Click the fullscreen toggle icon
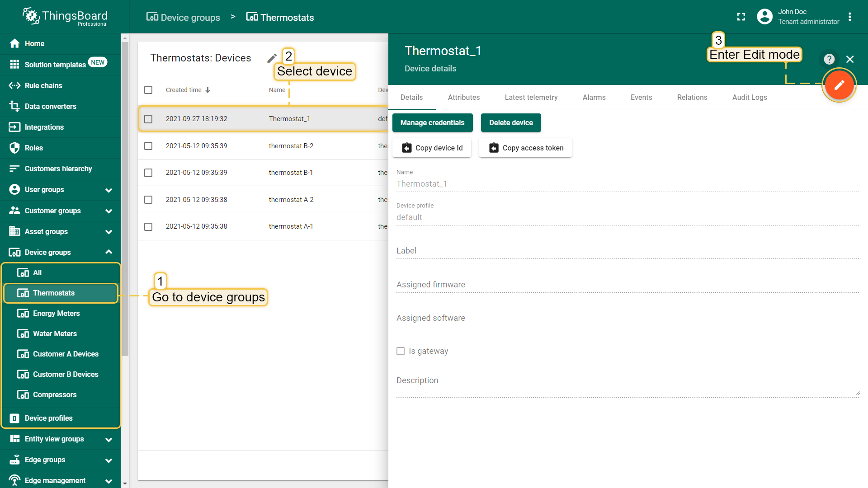The height and width of the screenshot is (488, 868). tap(741, 17)
